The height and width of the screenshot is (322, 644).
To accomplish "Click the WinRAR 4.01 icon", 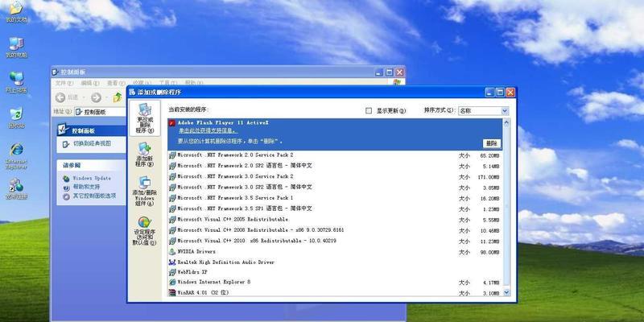I will (172, 292).
